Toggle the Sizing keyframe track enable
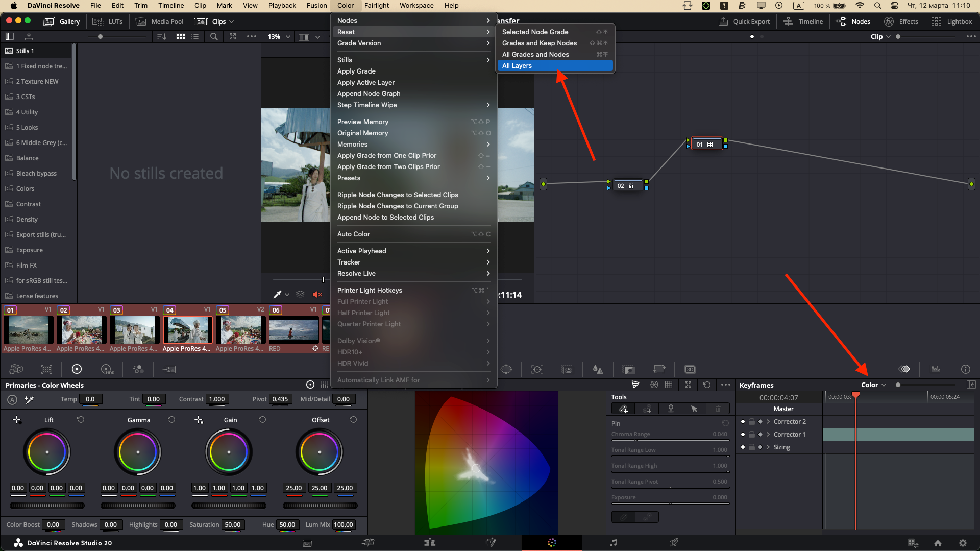The width and height of the screenshot is (980, 551). pos(743,447)
